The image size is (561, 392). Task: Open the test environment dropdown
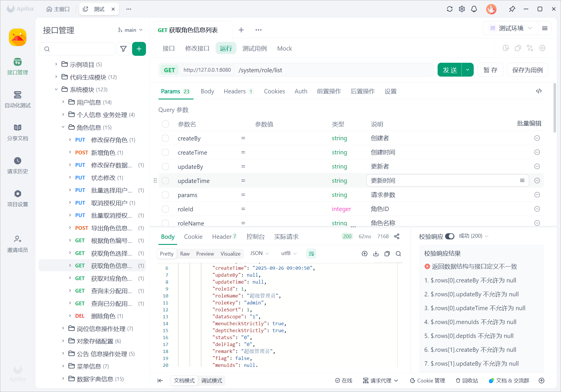click(x=511, y=28)
